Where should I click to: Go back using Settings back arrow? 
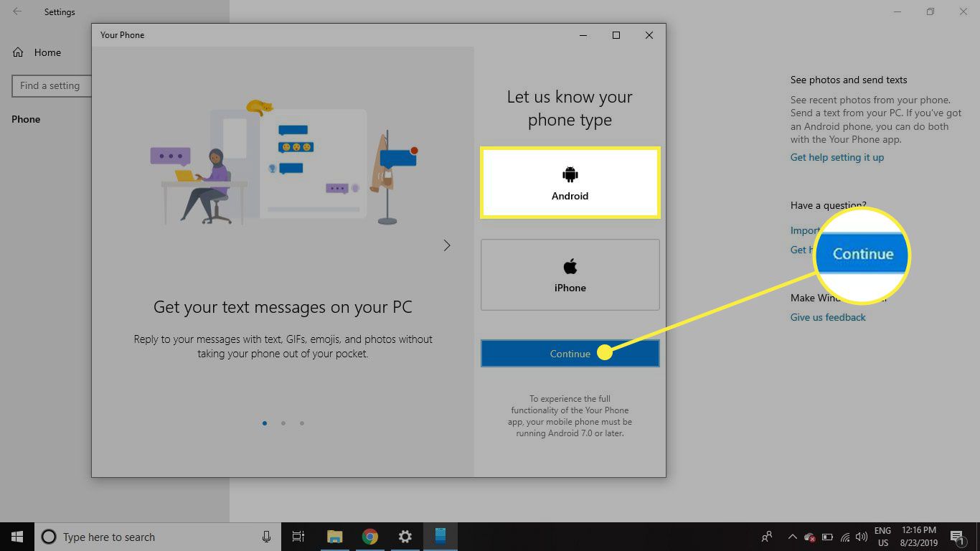tap(17, 11)
